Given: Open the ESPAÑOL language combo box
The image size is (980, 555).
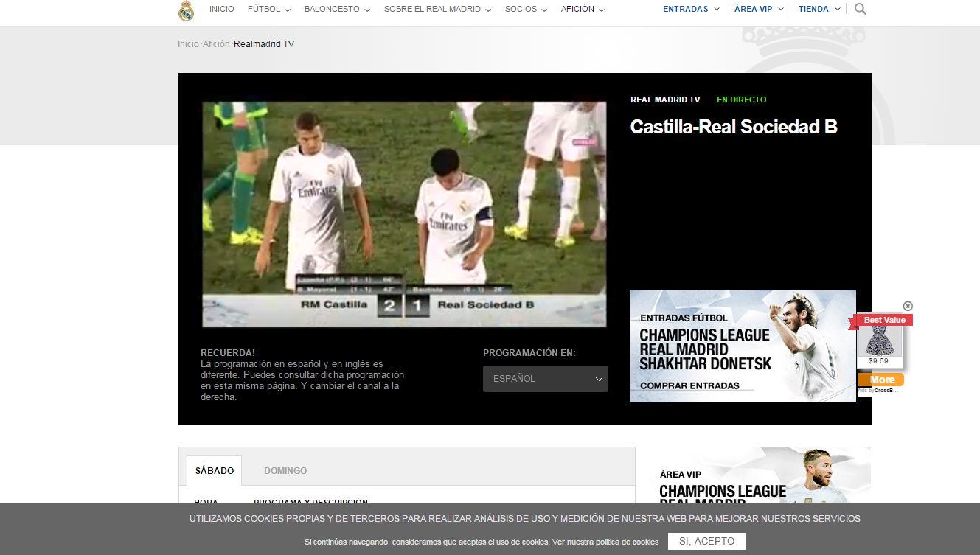Looking at the screenshot, I should 546,379.
